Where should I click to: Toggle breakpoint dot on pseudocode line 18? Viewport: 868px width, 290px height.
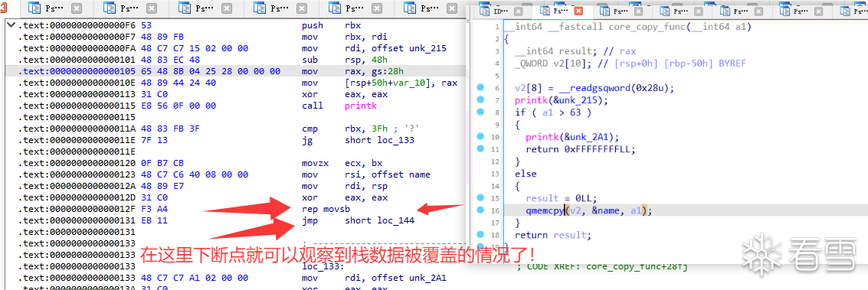click(x=480, y=235)
